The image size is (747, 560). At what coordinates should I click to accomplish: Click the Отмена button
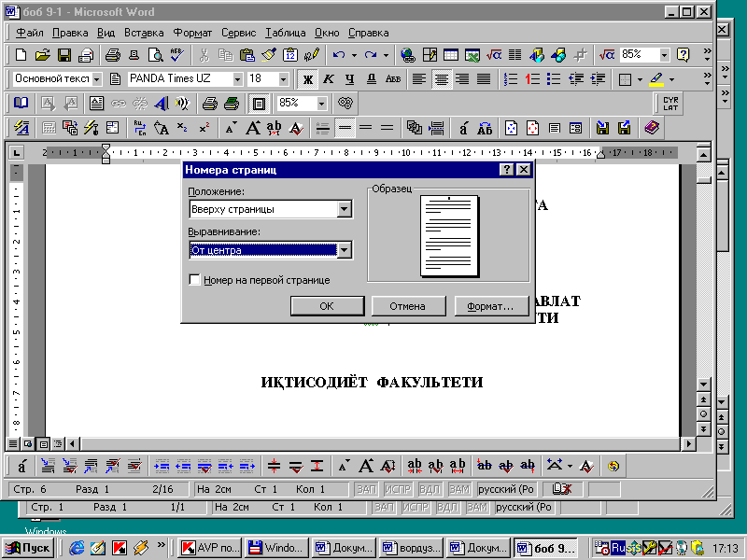[408, 306]
